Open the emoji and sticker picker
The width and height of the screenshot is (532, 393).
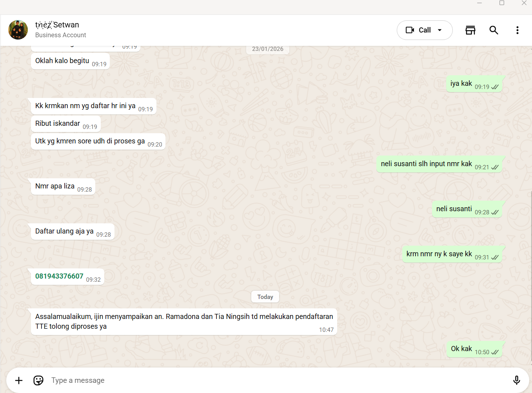coord(38,380)
